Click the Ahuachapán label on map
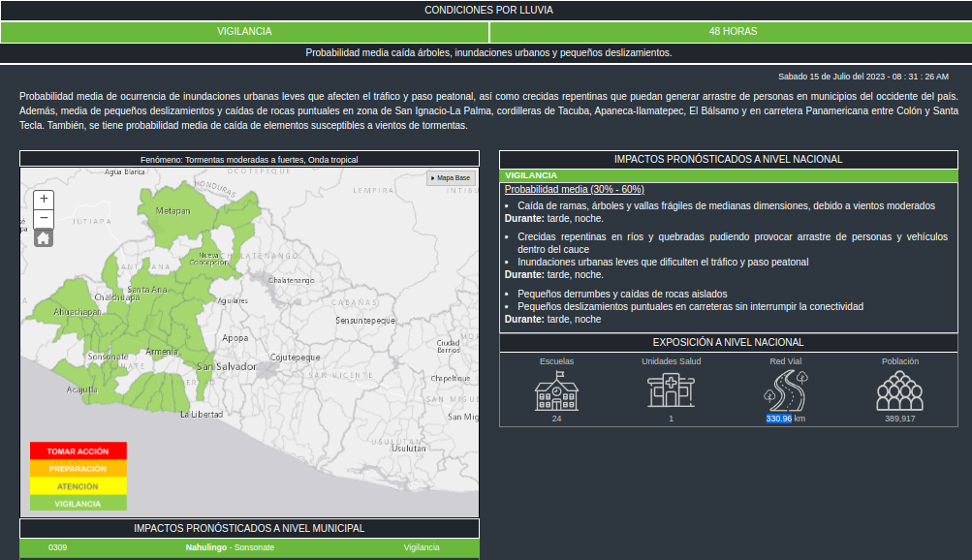This screenshot has width=972, height=560. click(x=78, y=312)
